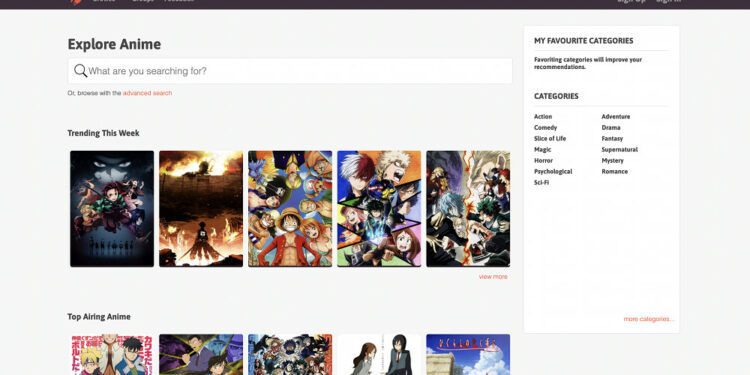This screenshot has width=750, height=375.
Task: Open the My Hero Academia Shigaraki-versus-Deku poster
Action: click(x=468, y=209)
